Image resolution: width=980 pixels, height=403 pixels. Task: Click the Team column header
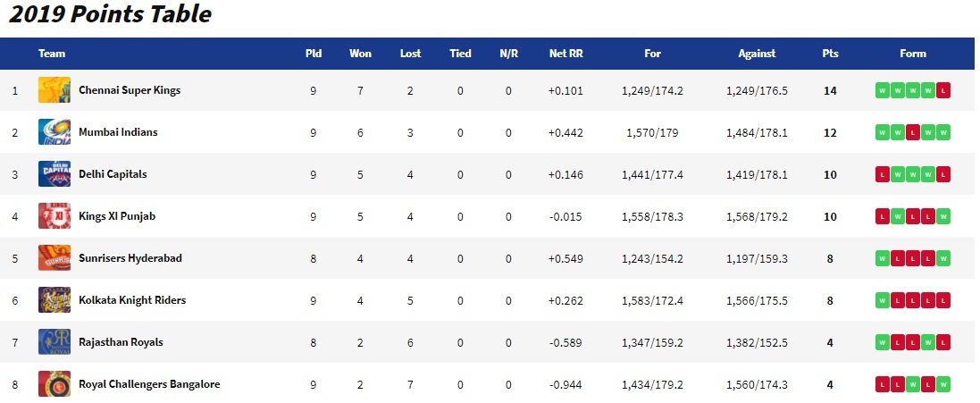click(x=51, y=54)
